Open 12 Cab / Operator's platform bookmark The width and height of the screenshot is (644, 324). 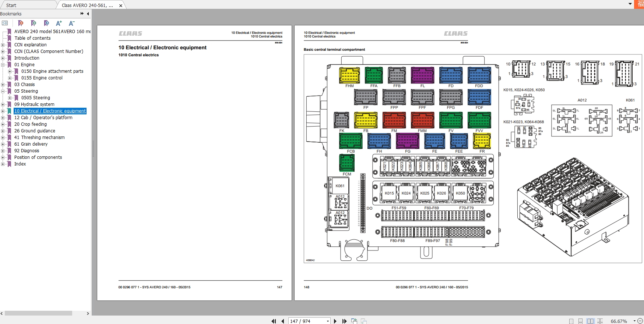click(43, 118)
